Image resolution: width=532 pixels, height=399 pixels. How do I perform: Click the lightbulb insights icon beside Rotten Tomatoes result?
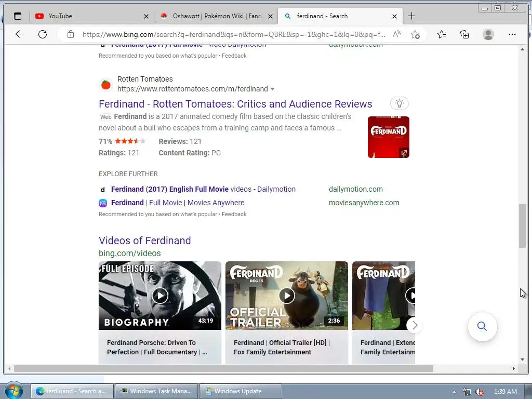point(400,103)
